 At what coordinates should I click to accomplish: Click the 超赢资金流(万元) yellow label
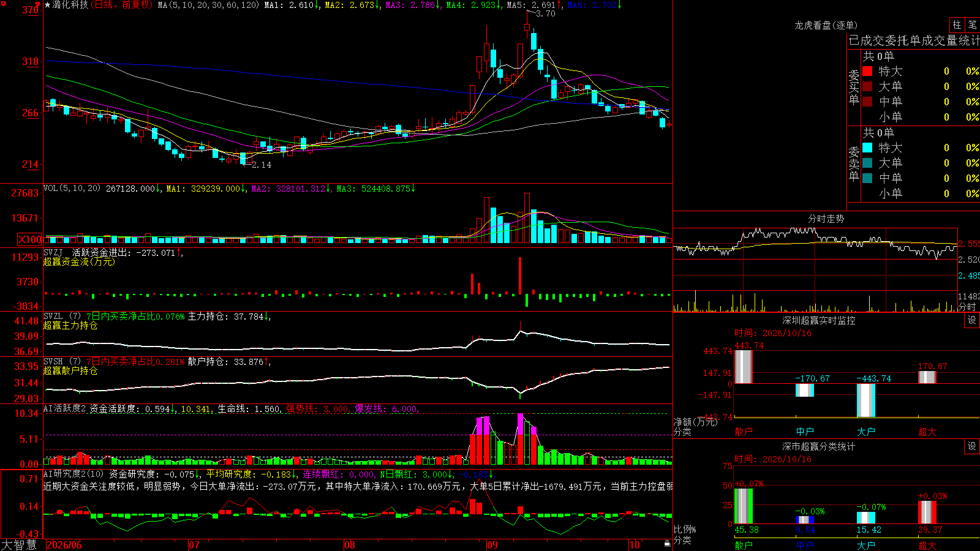[x=79, y=261]
